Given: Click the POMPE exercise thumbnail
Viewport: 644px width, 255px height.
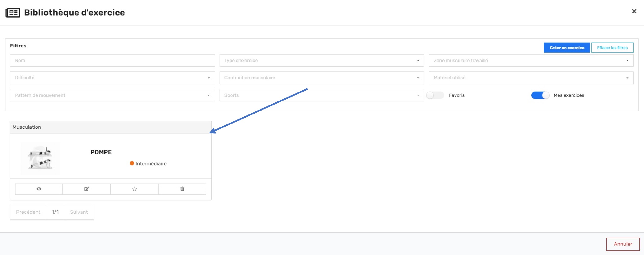Looking at the screenshot, I should pyautogui.click(x=40, y=158).
